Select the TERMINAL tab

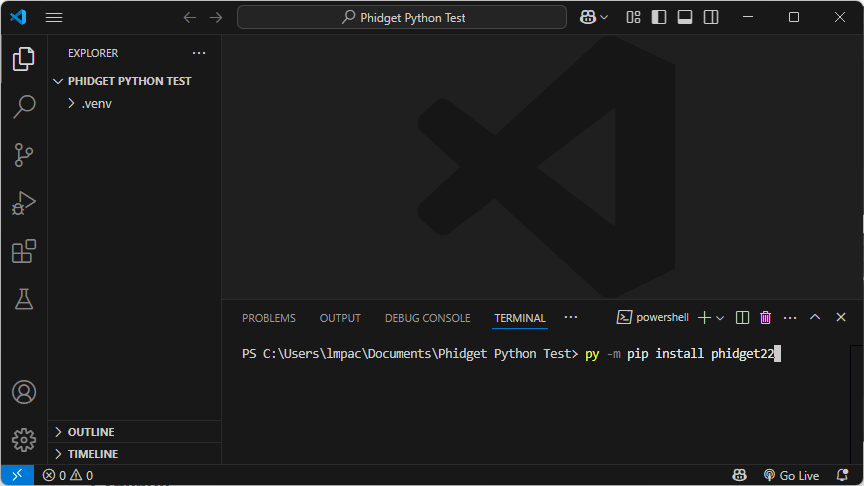click(x=520, y=318)
